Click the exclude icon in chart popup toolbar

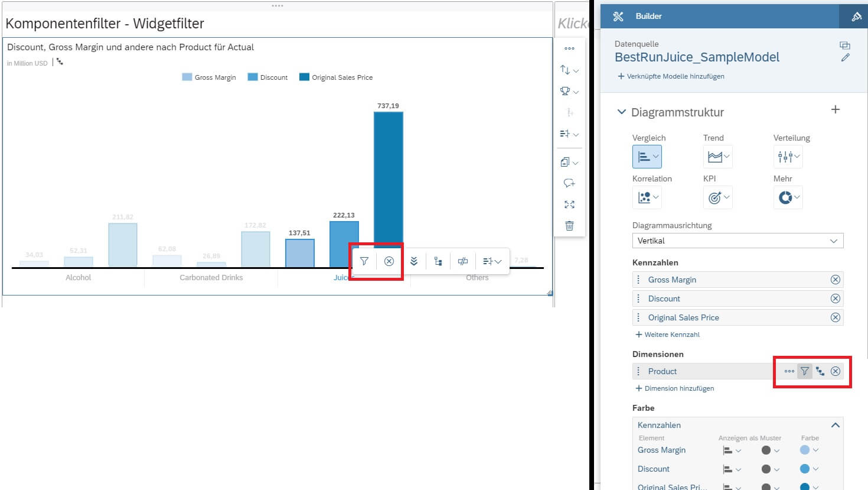pos(389,261)
